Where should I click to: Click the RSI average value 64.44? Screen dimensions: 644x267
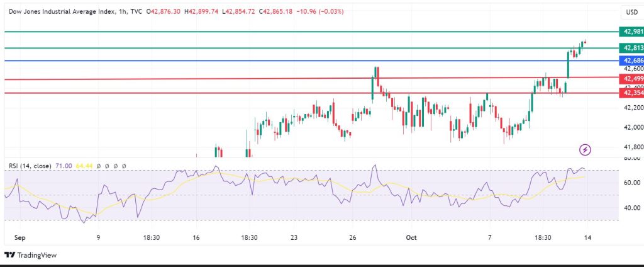84,166
